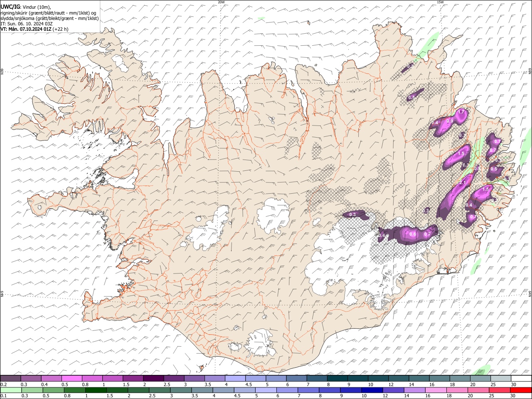
Task: Pick upper-scale pale grey swatch between 25 and 30
Action: [501, 378]
